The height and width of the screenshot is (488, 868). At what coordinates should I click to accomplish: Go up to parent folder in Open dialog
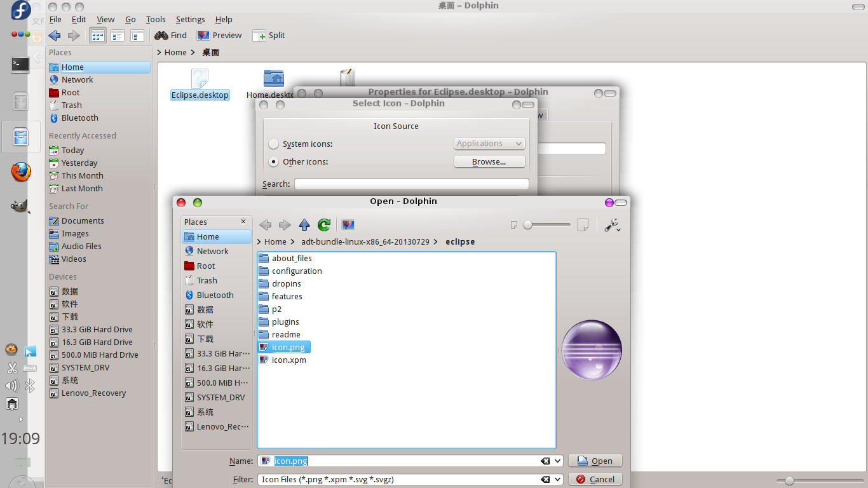point(304,224)
